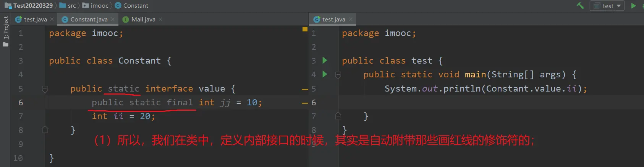644x167 pixels.
Task: Click 'Constant.value.ii' argument in test.java
Action: 531,88
